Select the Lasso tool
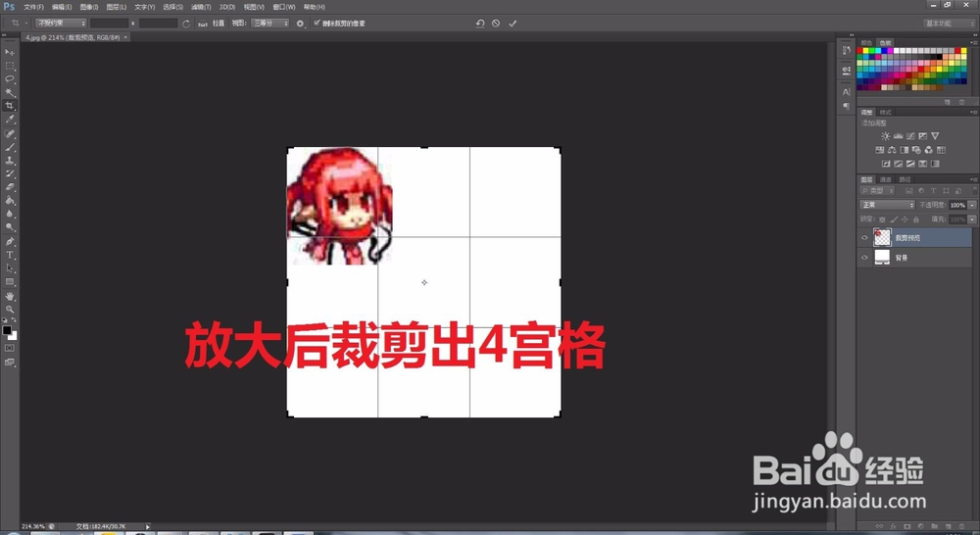Viewport: 980px width, 535px height. coord(10,78)
